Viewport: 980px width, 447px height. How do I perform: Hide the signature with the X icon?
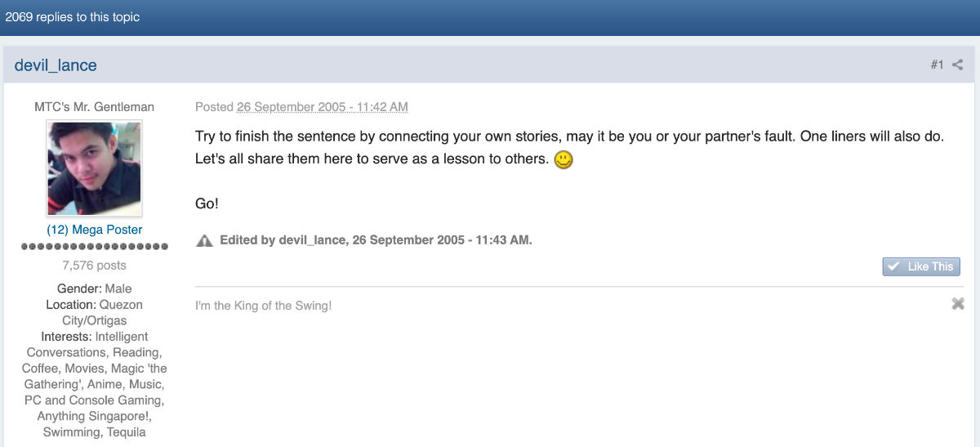click(x=958, y=304)
